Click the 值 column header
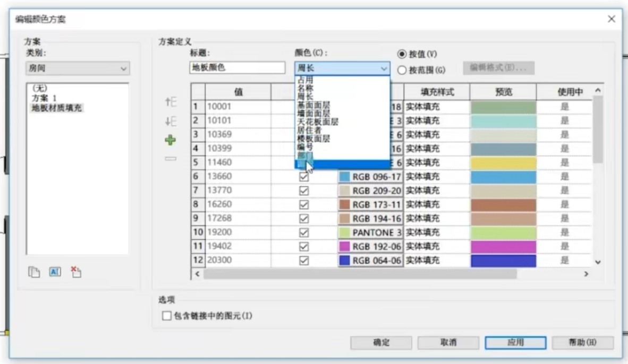This screenshot has width=628, height=364. [239, 92]
